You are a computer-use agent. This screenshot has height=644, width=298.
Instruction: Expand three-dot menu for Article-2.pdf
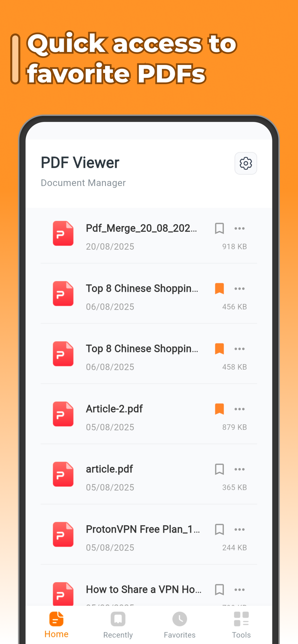[239, 409]
